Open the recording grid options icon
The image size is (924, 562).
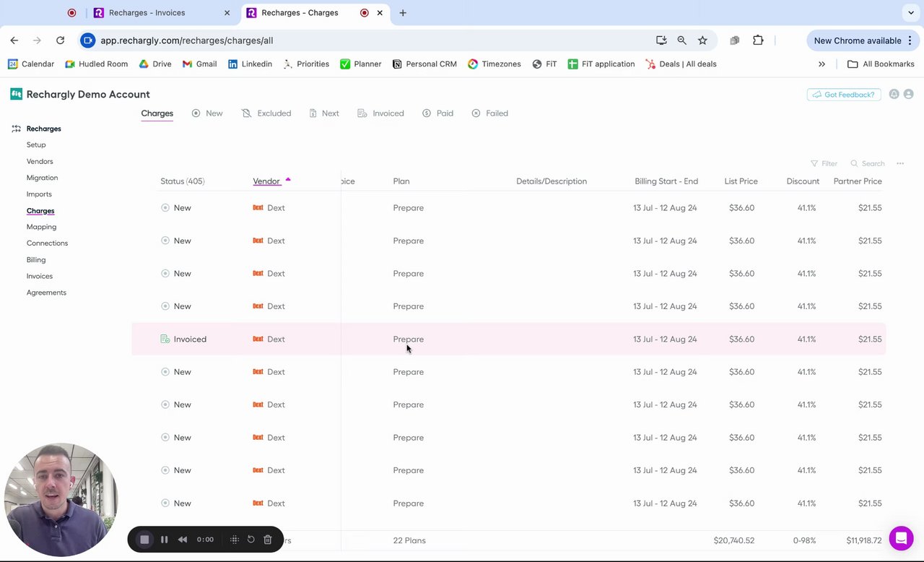234,540
